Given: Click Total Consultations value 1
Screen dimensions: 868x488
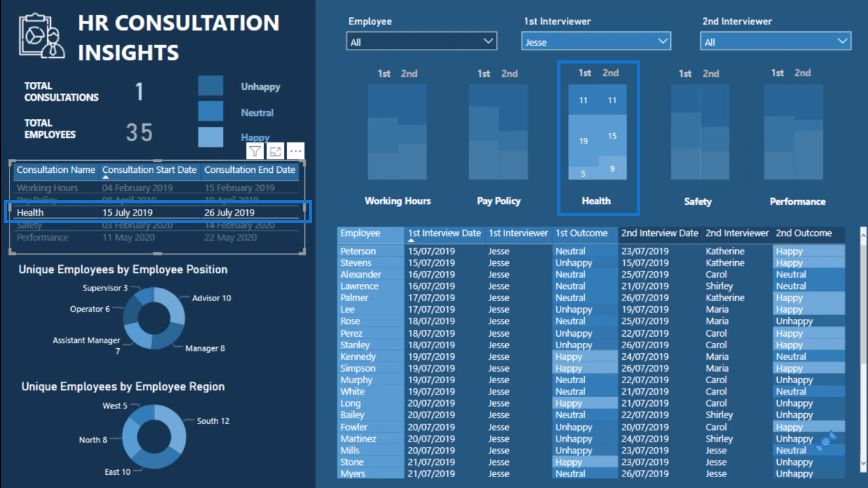Looking at the screenshot, I should [139, 92].
